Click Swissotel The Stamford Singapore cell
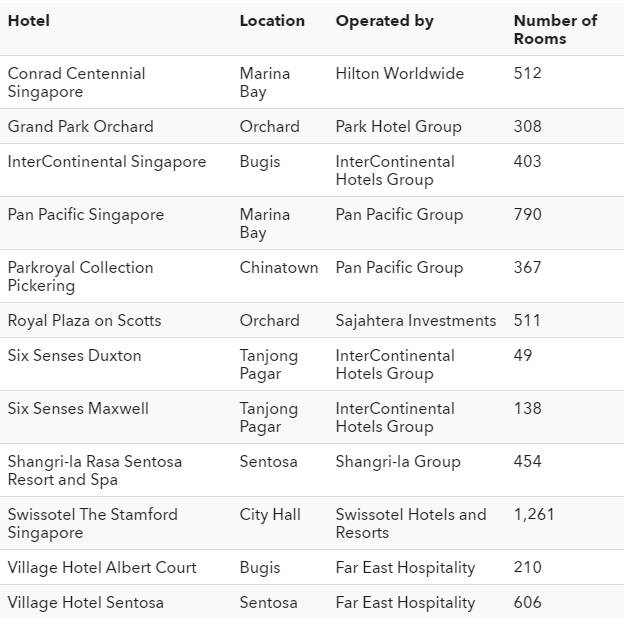Viewport: 636px width, 627px height. coord(92,523)
